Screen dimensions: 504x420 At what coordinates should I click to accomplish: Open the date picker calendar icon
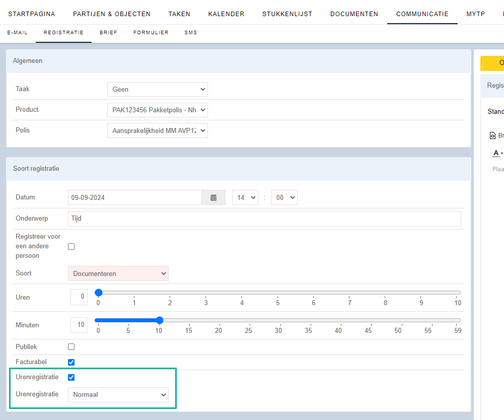point(213,197)
